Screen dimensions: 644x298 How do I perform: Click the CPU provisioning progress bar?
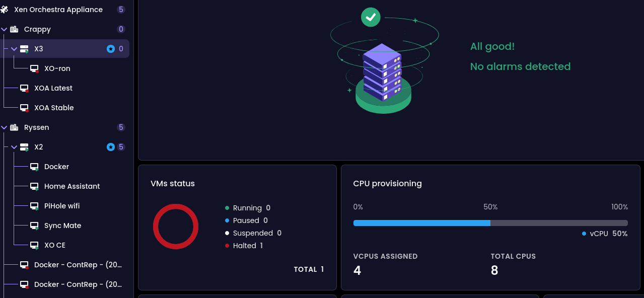tap(490, 223)
